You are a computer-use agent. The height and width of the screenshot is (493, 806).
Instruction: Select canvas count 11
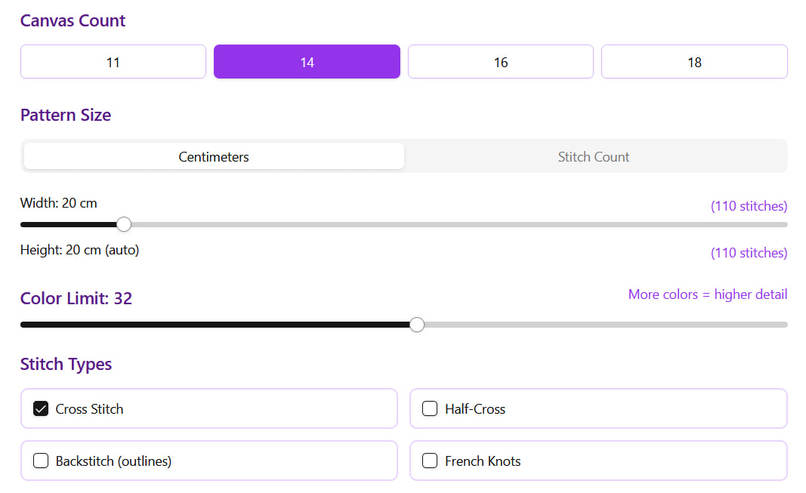[x=113, y=62]
